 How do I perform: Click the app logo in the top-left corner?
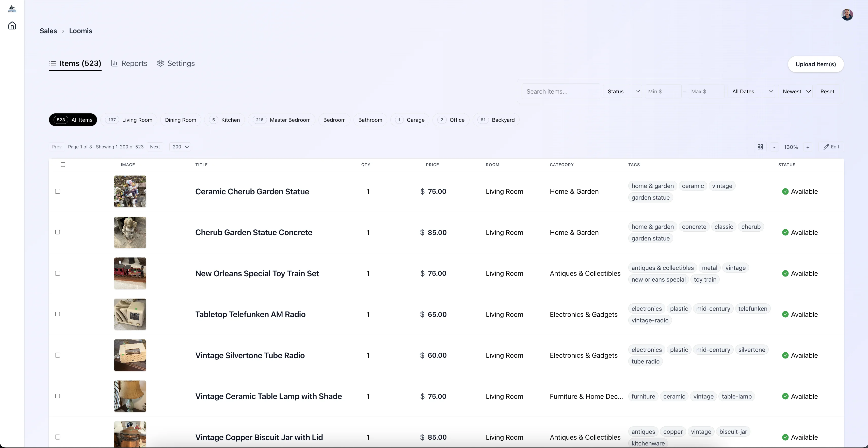coord(12,8)
